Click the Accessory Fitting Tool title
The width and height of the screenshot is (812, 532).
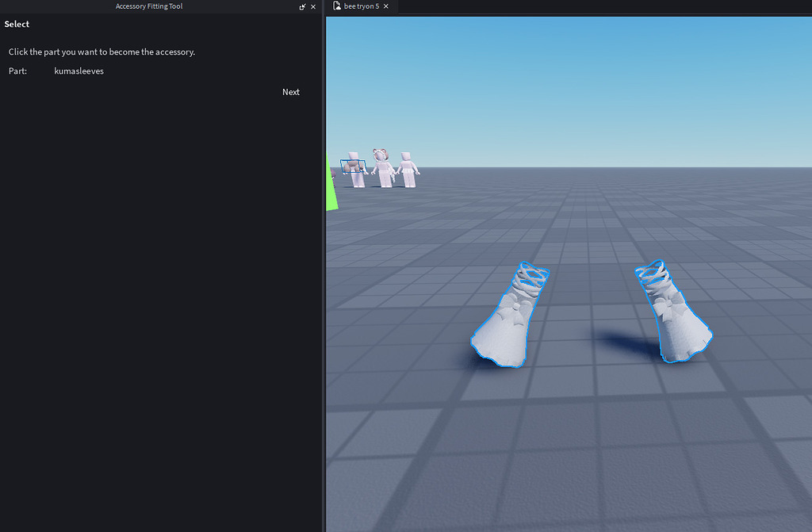[x=148, y=6]
